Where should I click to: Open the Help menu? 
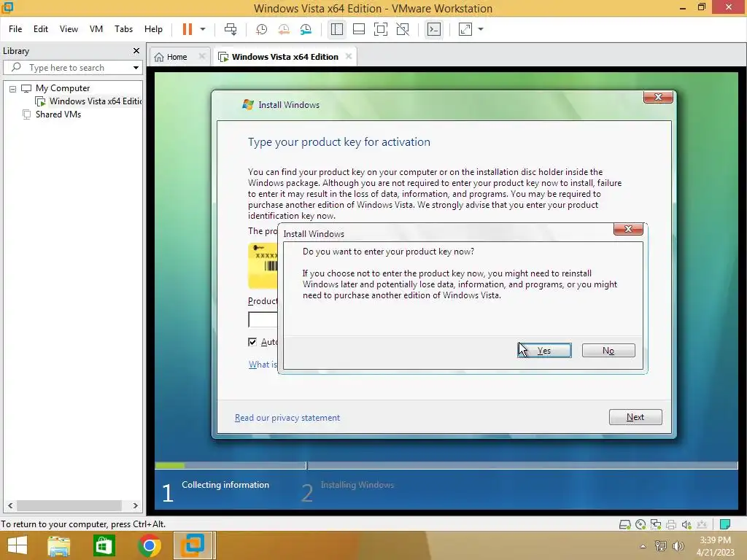coord(153,29)
